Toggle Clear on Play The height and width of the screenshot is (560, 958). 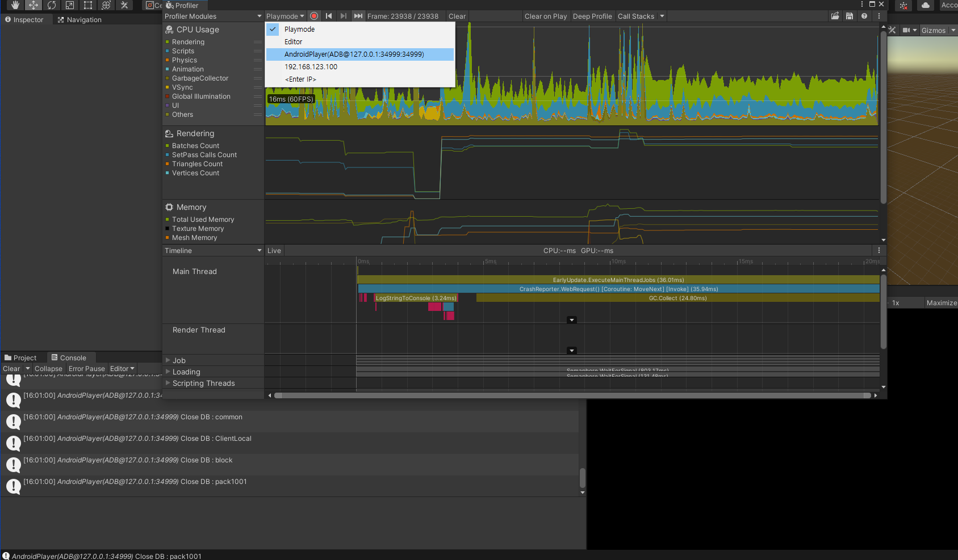coord(546,16)
